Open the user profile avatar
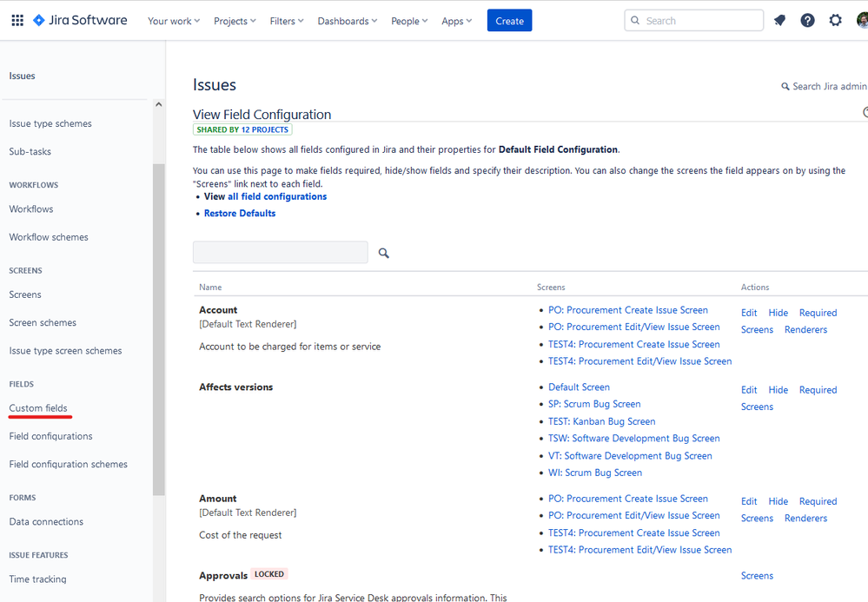Viewport: 868px width, 602px height. pyautogui.click(x=863, y=21)
